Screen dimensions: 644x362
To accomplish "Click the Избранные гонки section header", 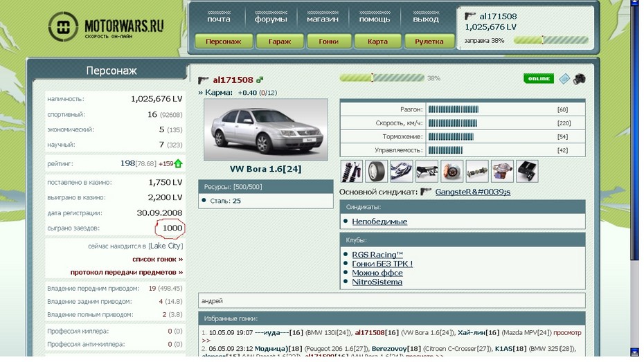I will [x=392, y=318].
